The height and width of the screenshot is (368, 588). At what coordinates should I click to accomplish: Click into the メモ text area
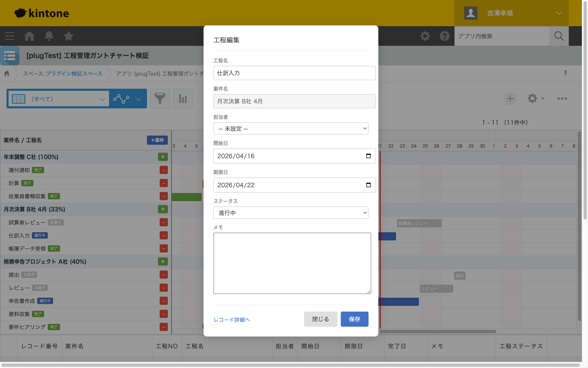(292, 263)
